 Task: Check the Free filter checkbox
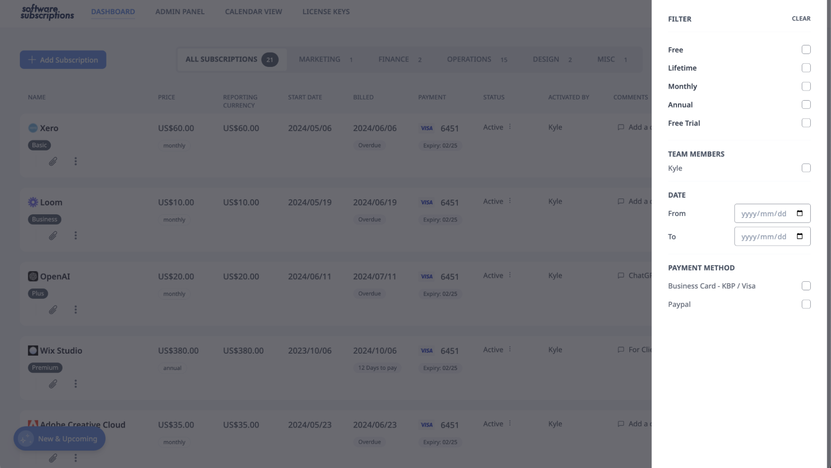point(806,49)
